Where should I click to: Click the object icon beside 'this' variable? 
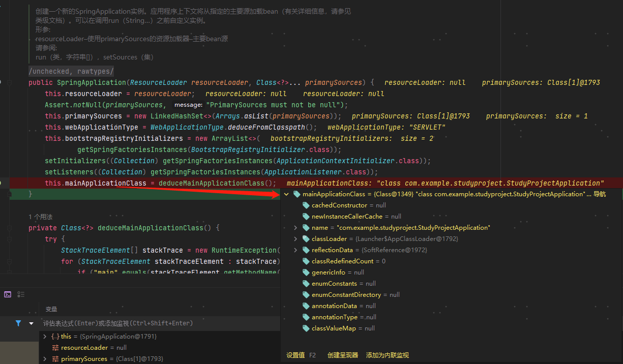55,337
